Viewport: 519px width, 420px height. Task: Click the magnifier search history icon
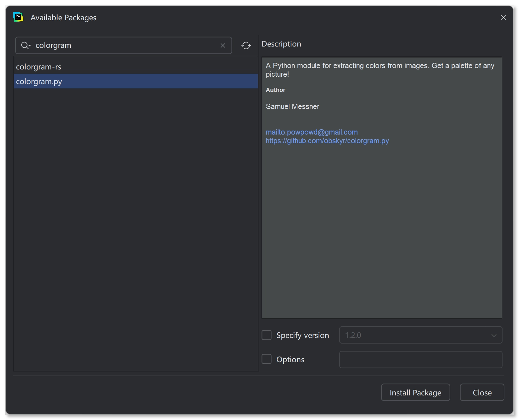[x=26, y=46]
